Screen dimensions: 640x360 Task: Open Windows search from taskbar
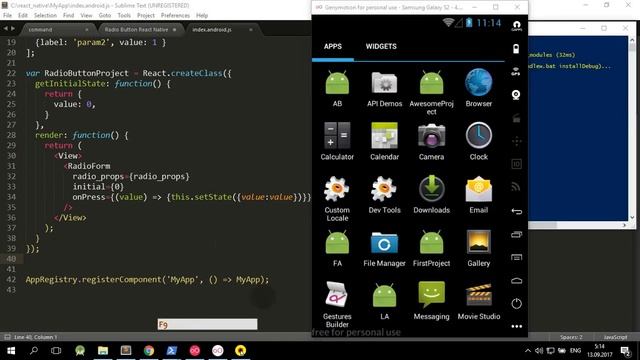34,351
